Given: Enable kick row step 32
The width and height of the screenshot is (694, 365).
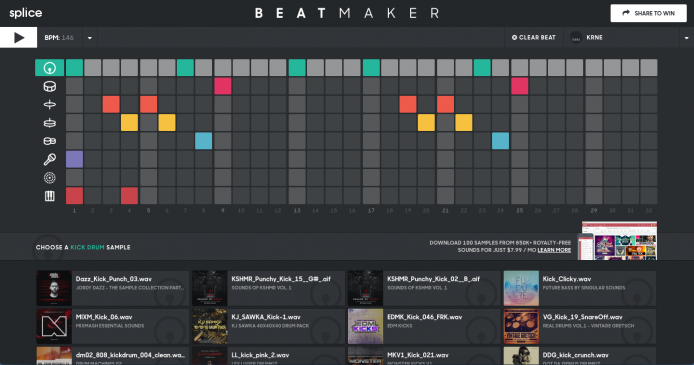Looking at the screenshot, I should click(x=649, y=68).
